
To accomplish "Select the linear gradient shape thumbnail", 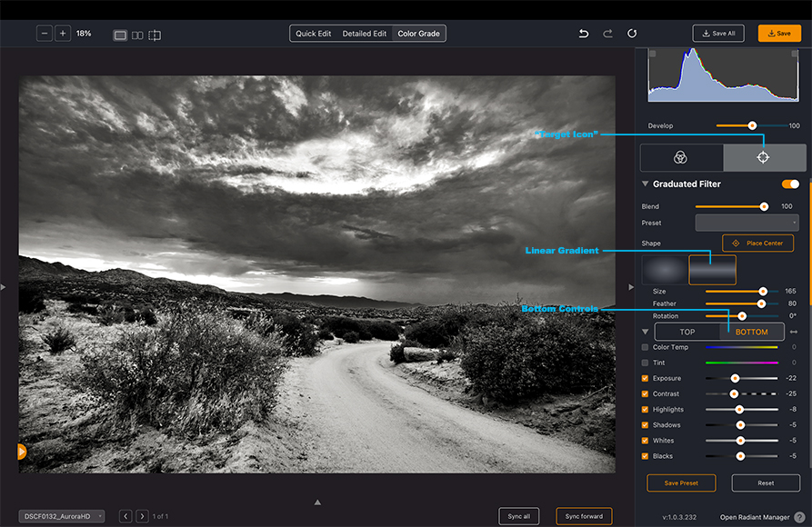I will pyautogui.click(x=713, y=270).
